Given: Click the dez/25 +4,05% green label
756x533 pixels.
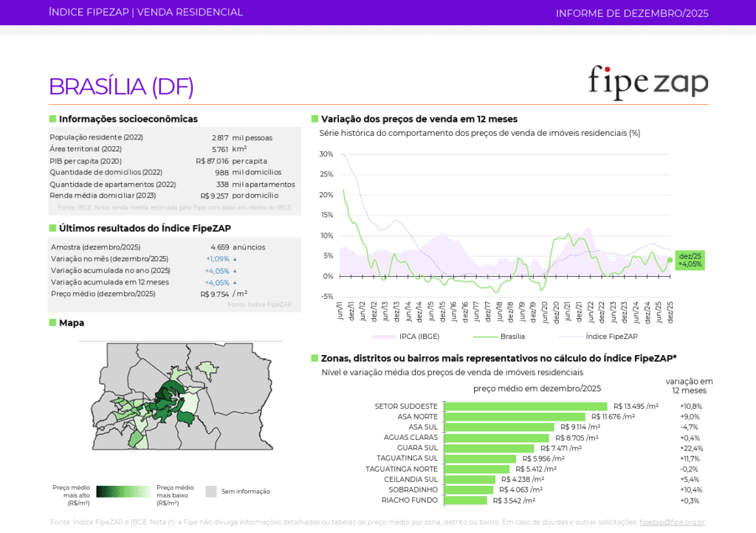Looking at the screenshot, I should [x=690, y=260].
